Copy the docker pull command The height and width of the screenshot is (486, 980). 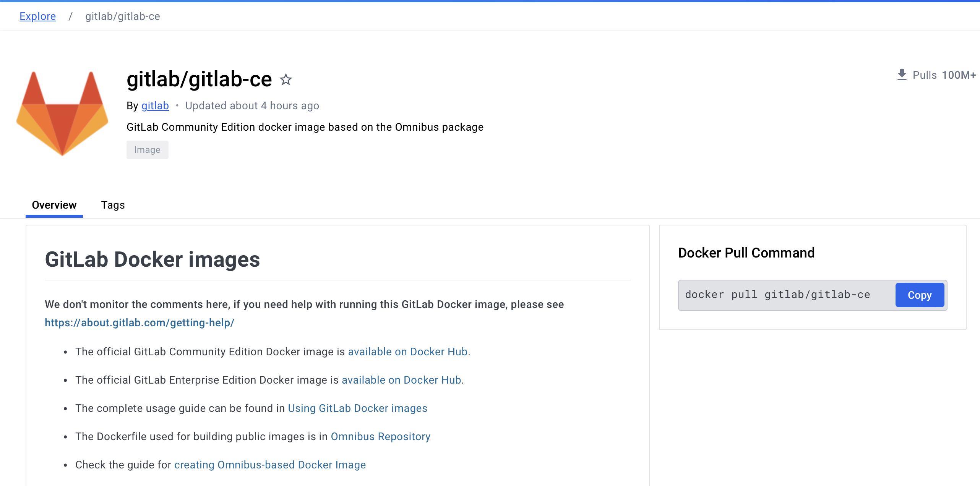(x=920, y=295)
